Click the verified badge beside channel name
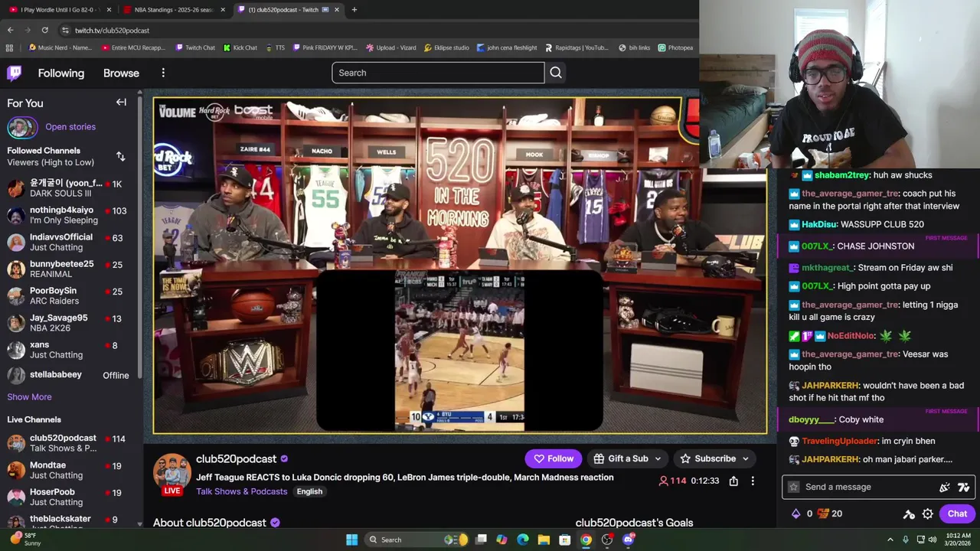Screen dimensions: 980x551 pos(284,459)
